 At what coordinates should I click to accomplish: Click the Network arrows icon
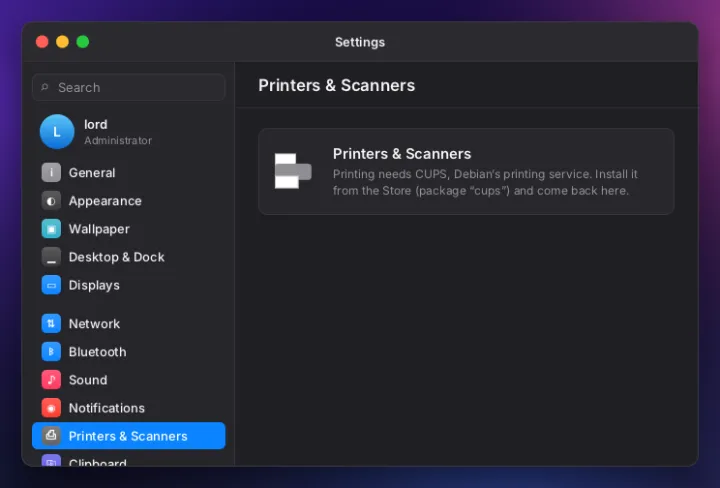pos(51,324)
